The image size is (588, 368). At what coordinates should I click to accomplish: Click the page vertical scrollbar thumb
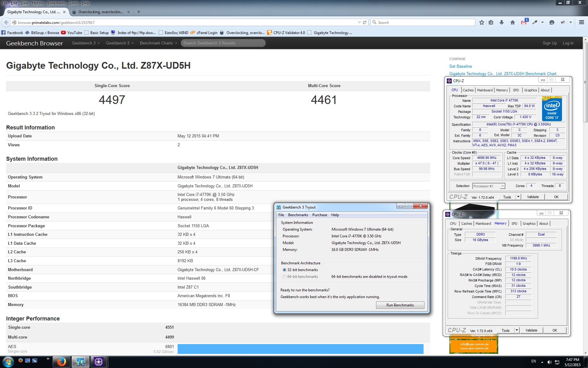click(x=585, y=82)
